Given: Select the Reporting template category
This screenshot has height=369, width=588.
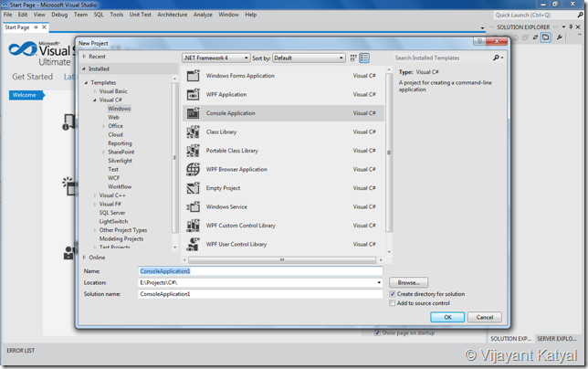Looking at the screenshot, I should (120, 143).
